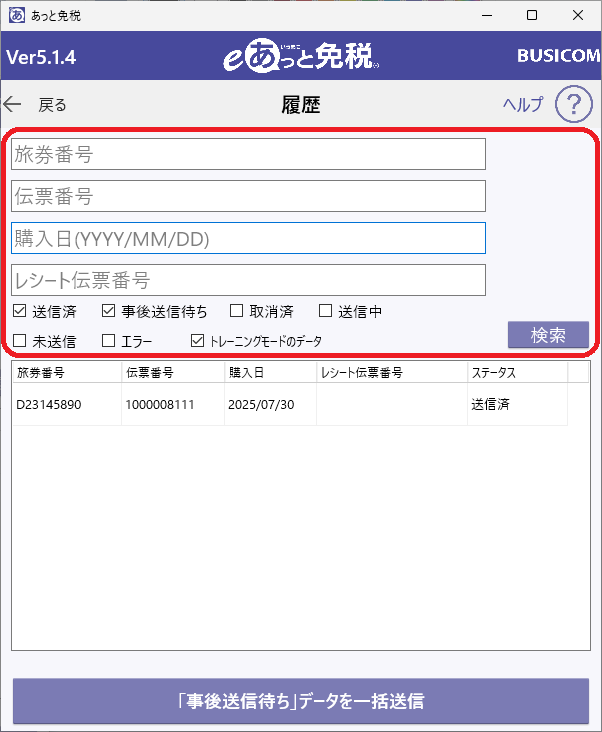Toggle the 事後送信待ち checkbox

pyautogui.click(x=108, y=310)
